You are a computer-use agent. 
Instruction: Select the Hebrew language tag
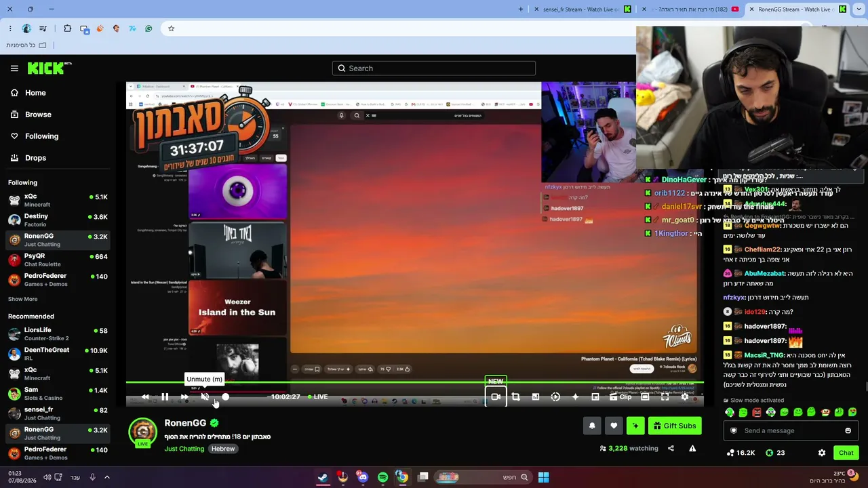point(222,449)
